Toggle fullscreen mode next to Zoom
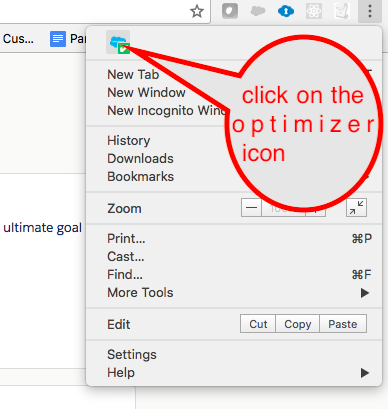Image resolution: width=388 pixels, height=409 pixels. pos(356,208)
